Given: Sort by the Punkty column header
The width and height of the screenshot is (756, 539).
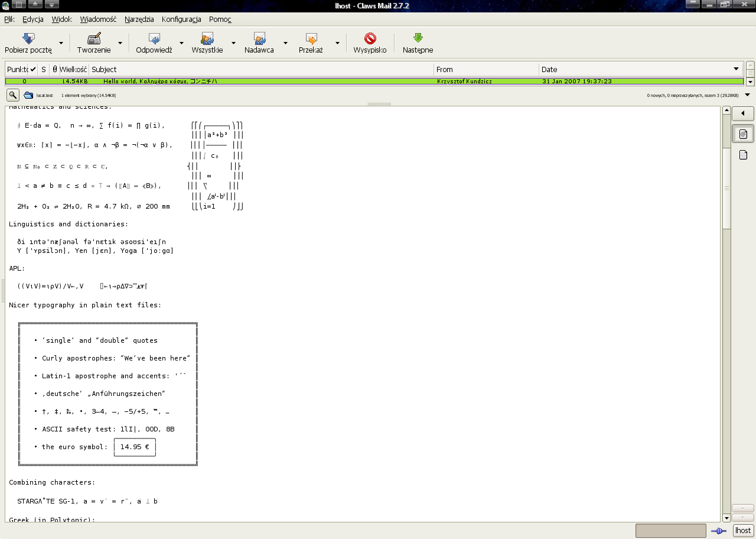Looking at the screenshot, I should coord(17,69).
